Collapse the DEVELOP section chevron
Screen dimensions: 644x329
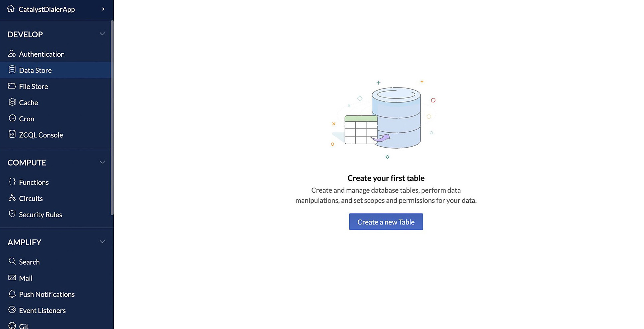[x=102, y=34]
